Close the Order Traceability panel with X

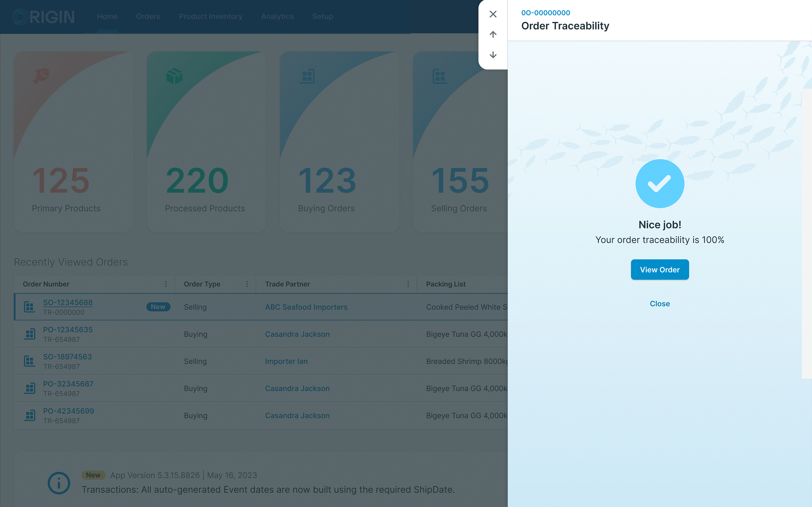point(493,14)
